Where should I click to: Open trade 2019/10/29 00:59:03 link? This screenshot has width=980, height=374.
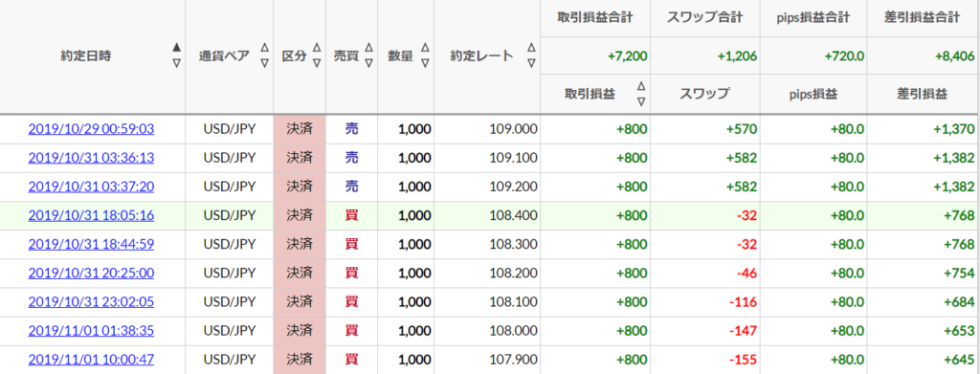tap(91, 129)
